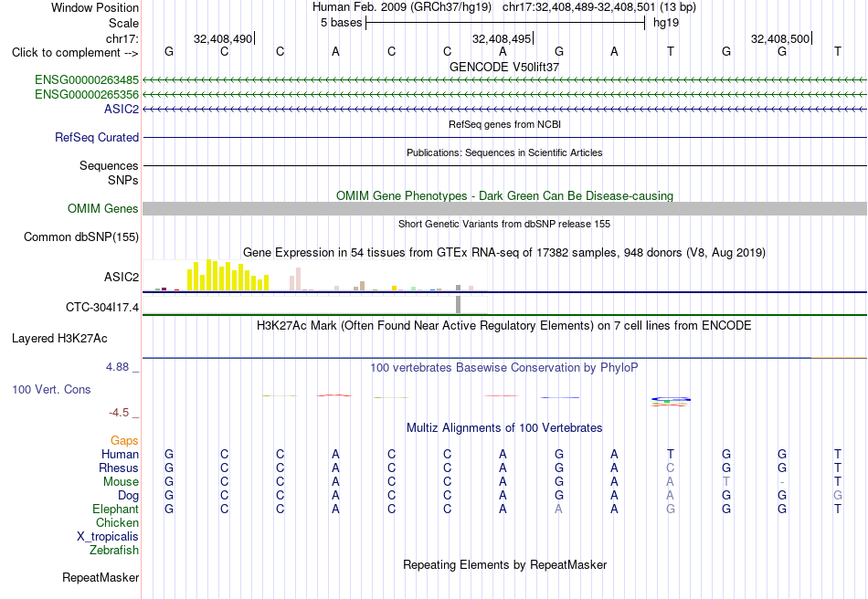The height and width of the screenshot is (599, 868).
Task: Click the gray bar in CTC-304I17.4 chart
Action: 459,305
